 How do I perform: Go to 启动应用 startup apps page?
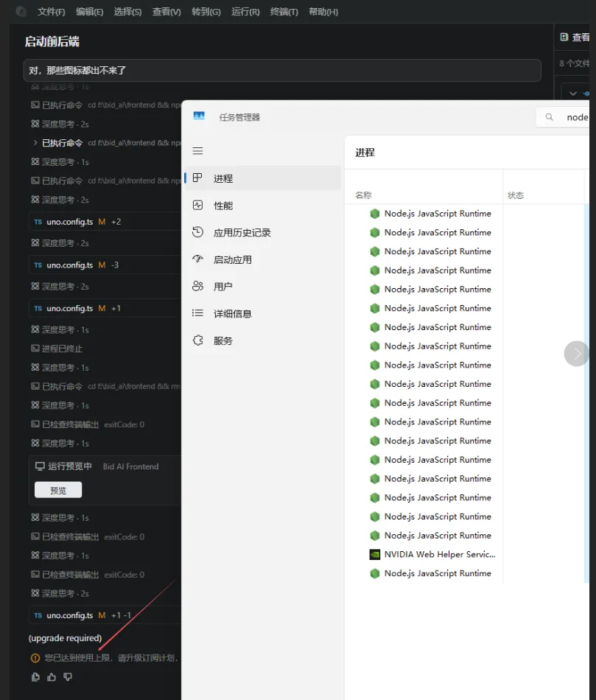(x=232, y=259)
